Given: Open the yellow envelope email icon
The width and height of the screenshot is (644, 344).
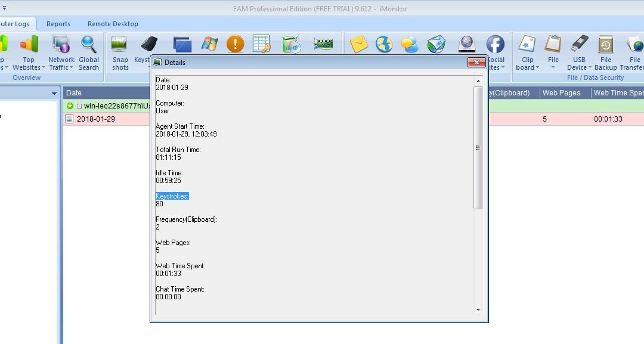Looking at the screenshot, I should (358, 44).
